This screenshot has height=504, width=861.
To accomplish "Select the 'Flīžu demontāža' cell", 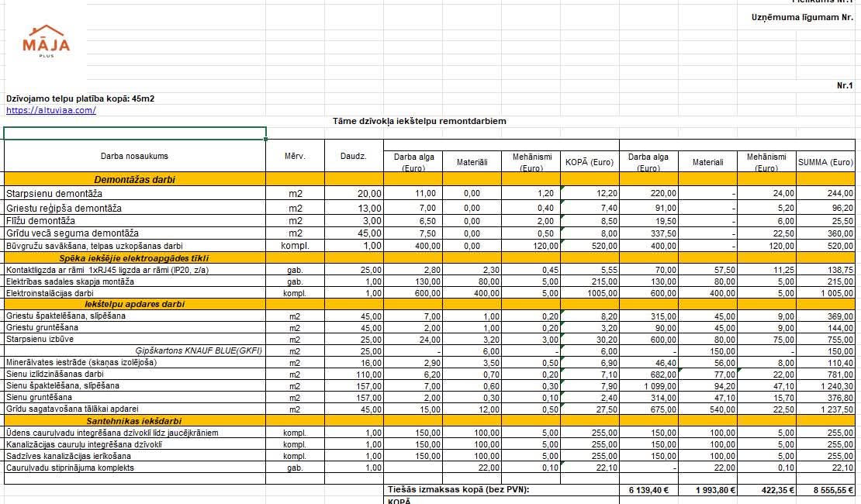I will (x=134, y=221).
